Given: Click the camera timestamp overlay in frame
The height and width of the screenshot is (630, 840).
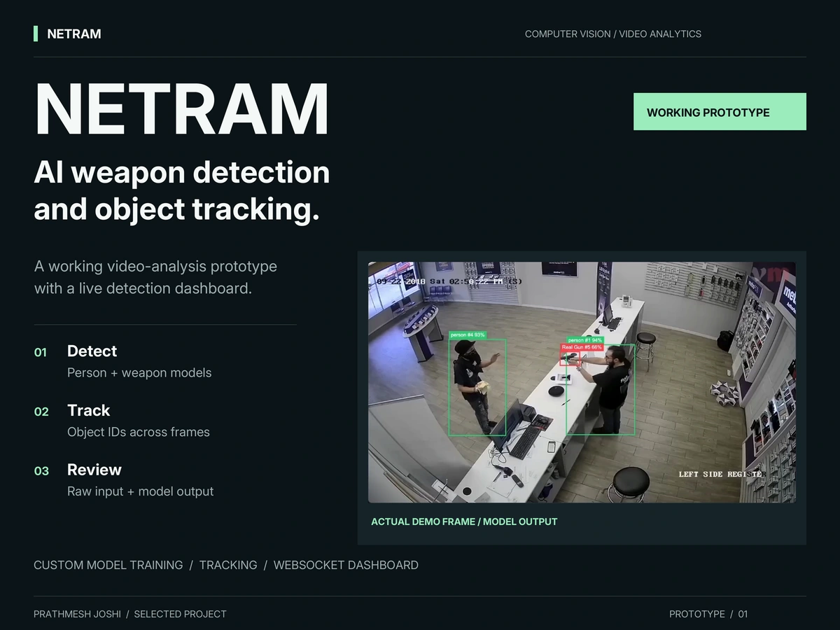Looking at the screenshot, I should [x=449, y=281].
